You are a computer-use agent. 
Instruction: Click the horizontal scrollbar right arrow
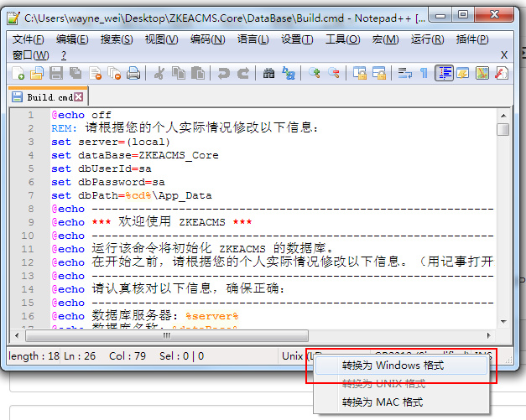click(x=489, y=335)
